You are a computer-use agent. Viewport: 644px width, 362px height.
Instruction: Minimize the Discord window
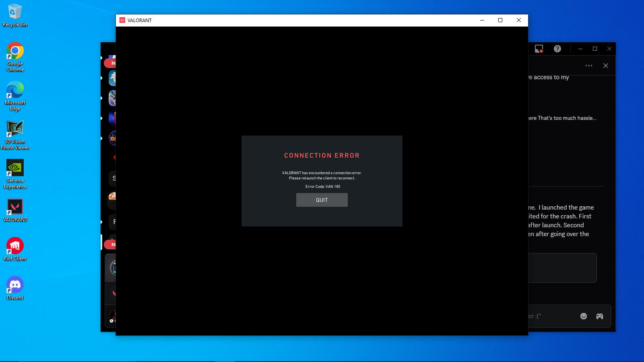click(580, 49)
